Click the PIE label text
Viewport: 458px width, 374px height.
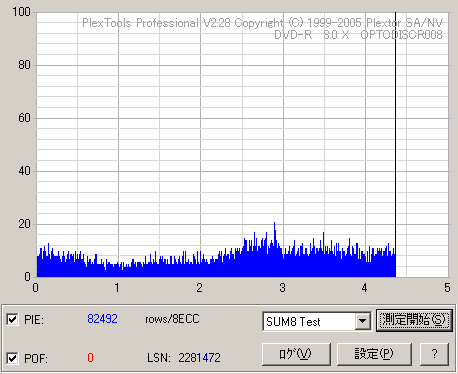coord(34,320)
